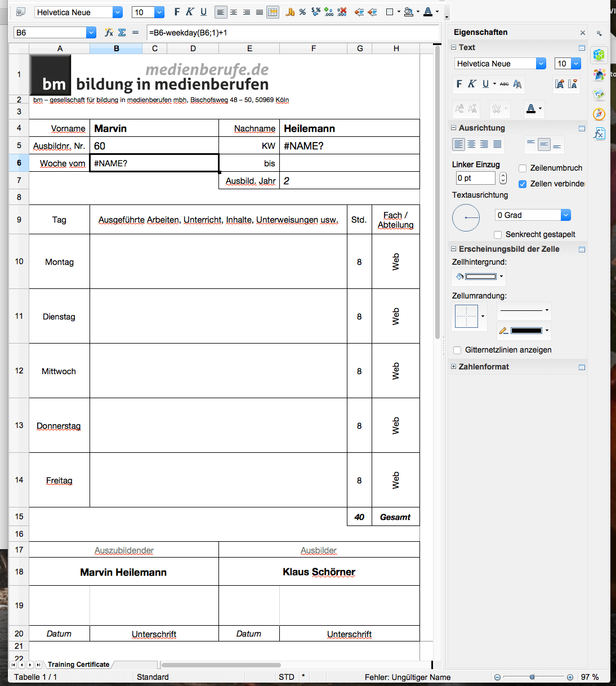Uncheck the Zellen verbinden checkbox
This screenshot has height=686, width=616.
(523, 184)
